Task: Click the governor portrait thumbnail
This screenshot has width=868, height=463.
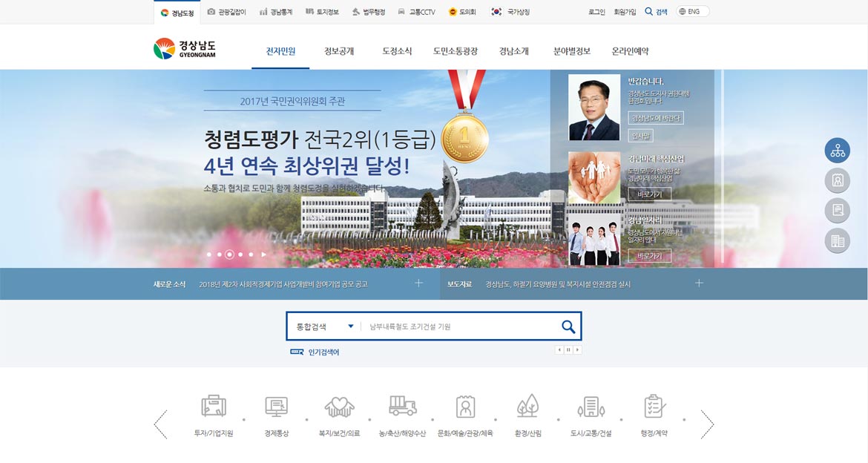Action: tap(594, 108)
